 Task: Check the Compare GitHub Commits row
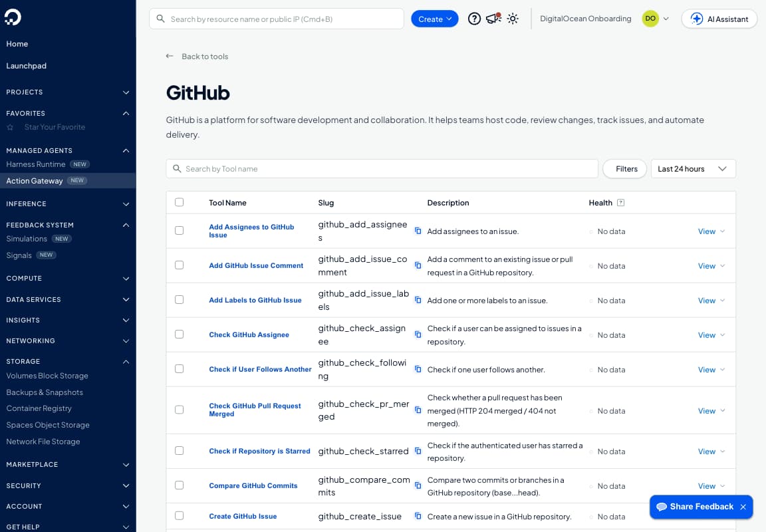tap(180, 485)
